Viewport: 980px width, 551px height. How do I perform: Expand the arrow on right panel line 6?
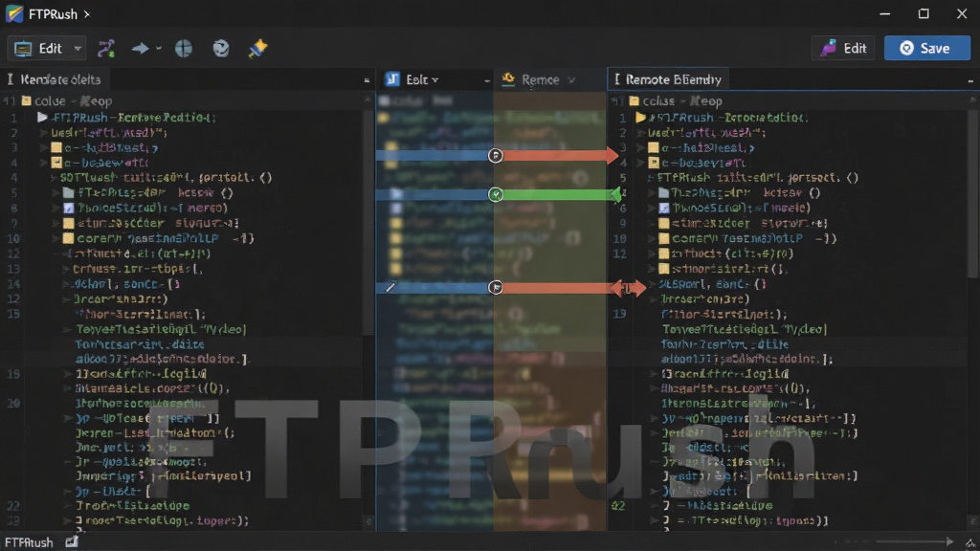[653, 208]
